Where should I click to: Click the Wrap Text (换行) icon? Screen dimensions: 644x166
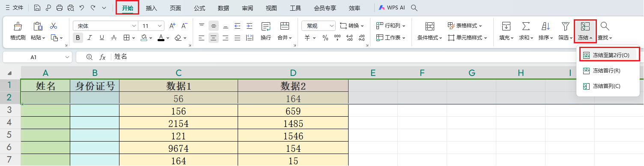[265, 27]
